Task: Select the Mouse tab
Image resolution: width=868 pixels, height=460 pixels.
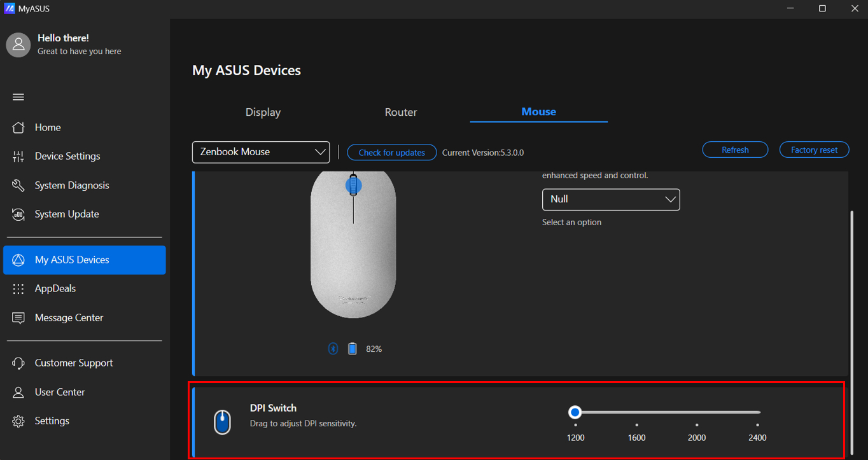Action: (539, 112)
